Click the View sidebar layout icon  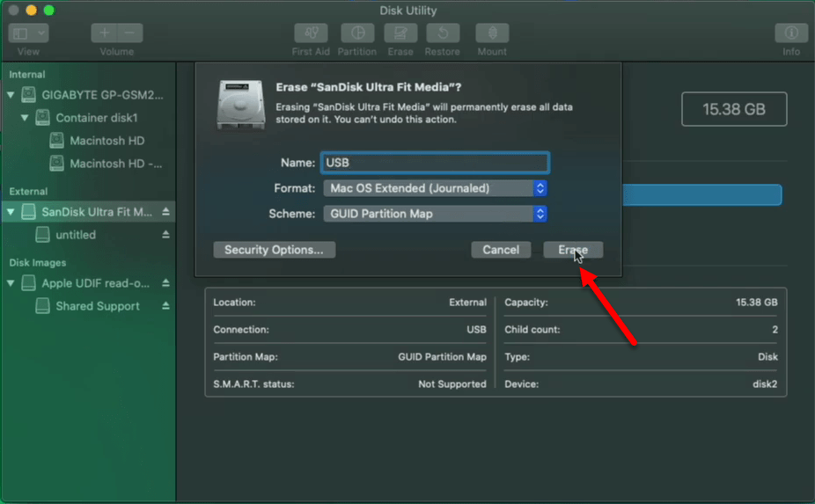tap(20, 33)
